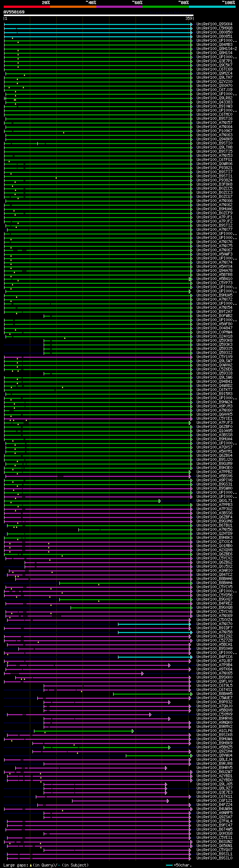Image resolution: width=239 pixels, height=868 pixels.
Task: Click the green ~80% identity legend segment
Action: coord(166,7)
